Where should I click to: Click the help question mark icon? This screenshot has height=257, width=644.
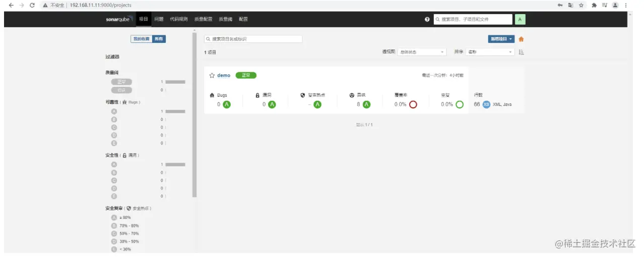[x=427, y=19]
